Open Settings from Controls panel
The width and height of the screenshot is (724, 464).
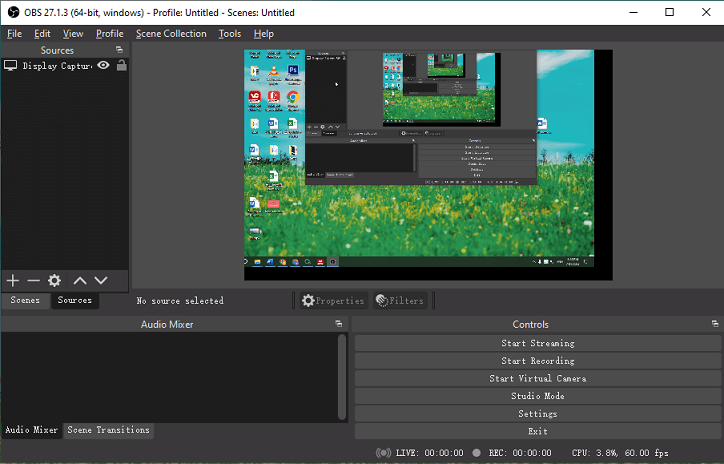538,414
